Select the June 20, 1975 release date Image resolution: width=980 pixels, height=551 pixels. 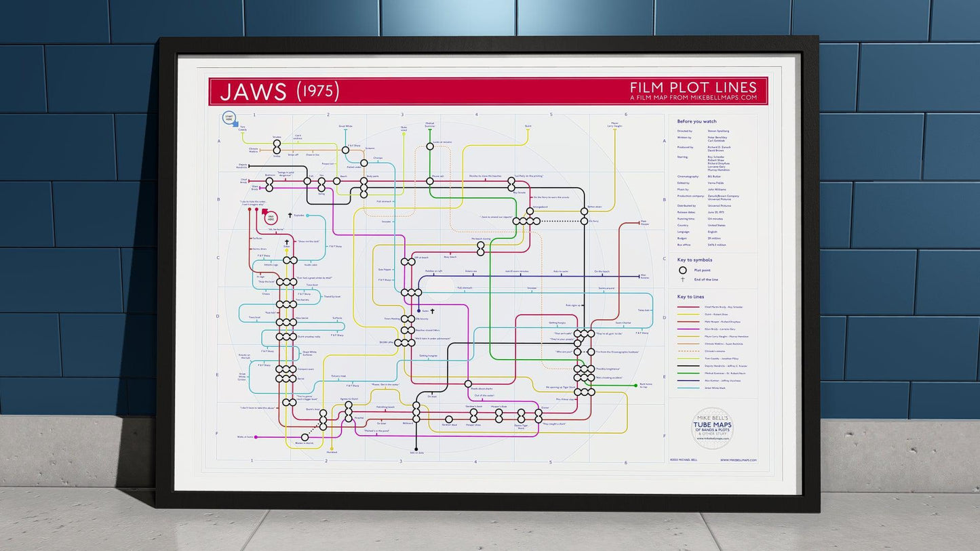(716, 212)
